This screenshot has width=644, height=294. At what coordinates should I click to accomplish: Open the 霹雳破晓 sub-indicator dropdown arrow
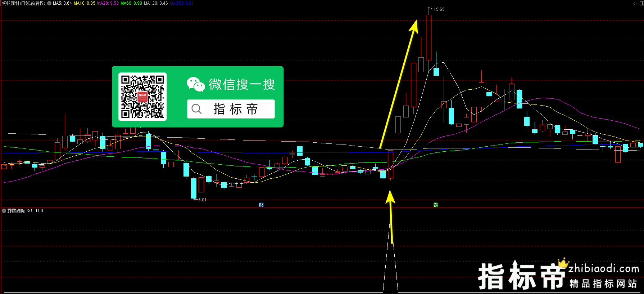tap(4, 211)
